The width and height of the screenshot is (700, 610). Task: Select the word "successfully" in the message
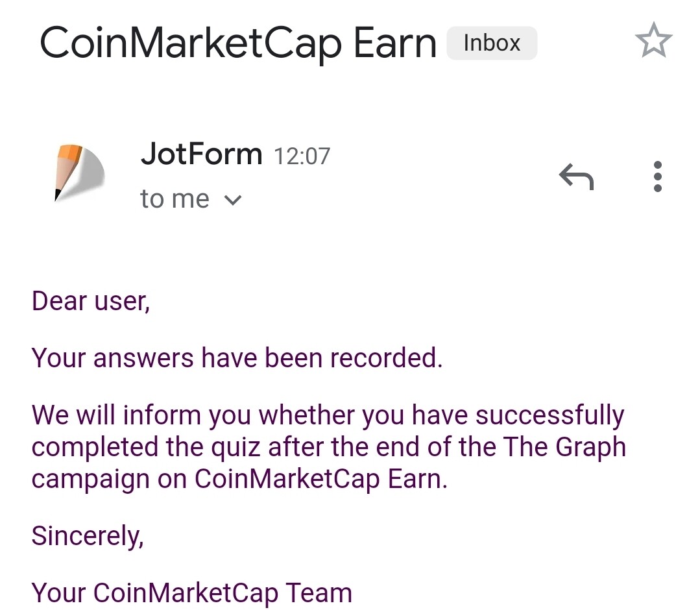pyautogui.click(x=549, y=415)
